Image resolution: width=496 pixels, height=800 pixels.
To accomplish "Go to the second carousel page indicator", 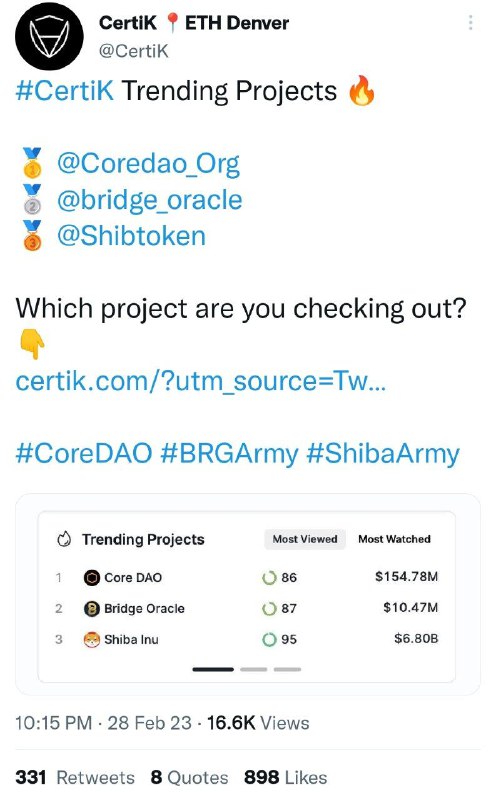I will [x=254, y=669].
